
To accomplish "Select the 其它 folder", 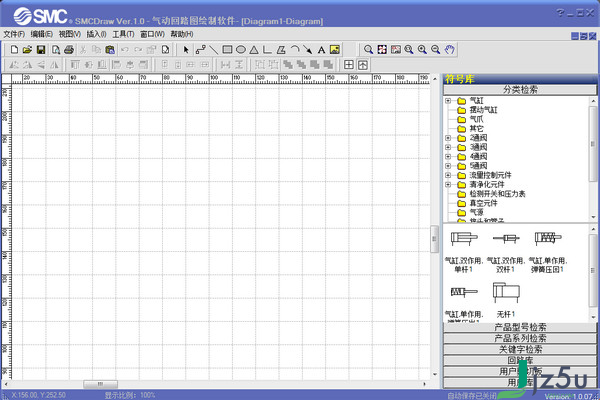I will [x=471, y=129].
